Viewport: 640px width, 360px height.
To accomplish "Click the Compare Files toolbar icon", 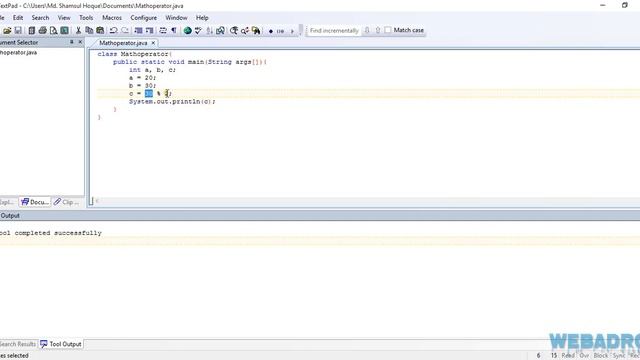I will (220, 31).
